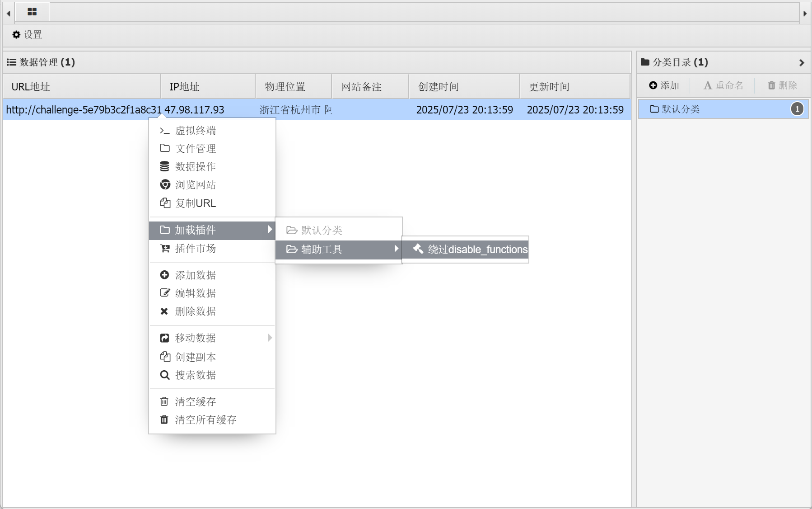Click plus circle icon beside 添加数据
Image resolution: width=812 pixels, height=509 pixels.
164,275
